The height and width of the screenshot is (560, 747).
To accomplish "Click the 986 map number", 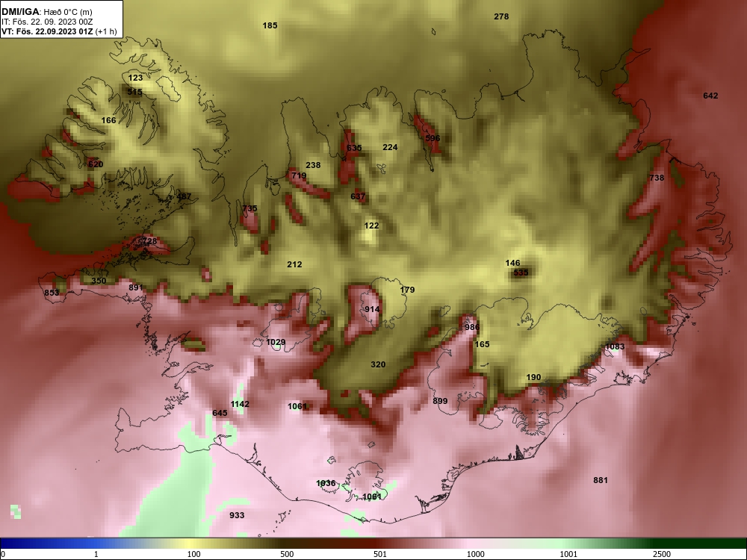I will point(472,328).
